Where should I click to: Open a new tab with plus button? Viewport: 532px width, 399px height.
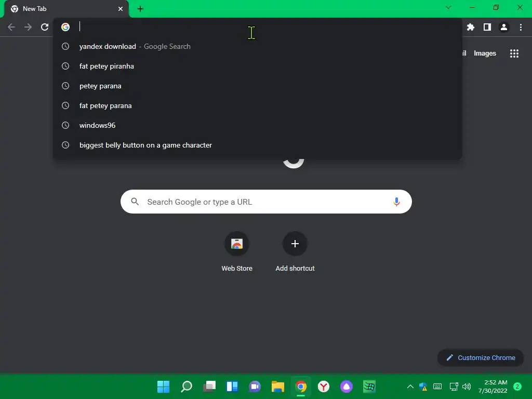(140, 9)
